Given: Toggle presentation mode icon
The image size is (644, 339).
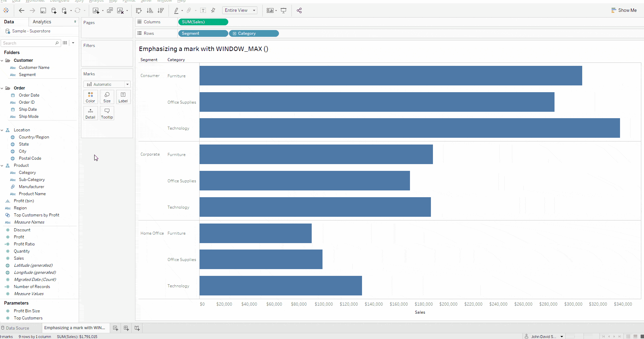Looking at the screenshot, I should 284,10.
